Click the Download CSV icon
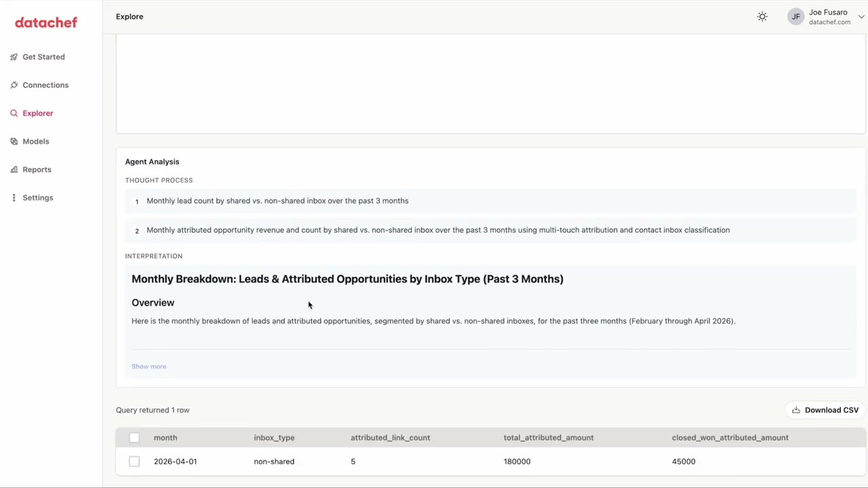This screenshot has width=868, height=488. pyautogui.click(x=796, y=410)
